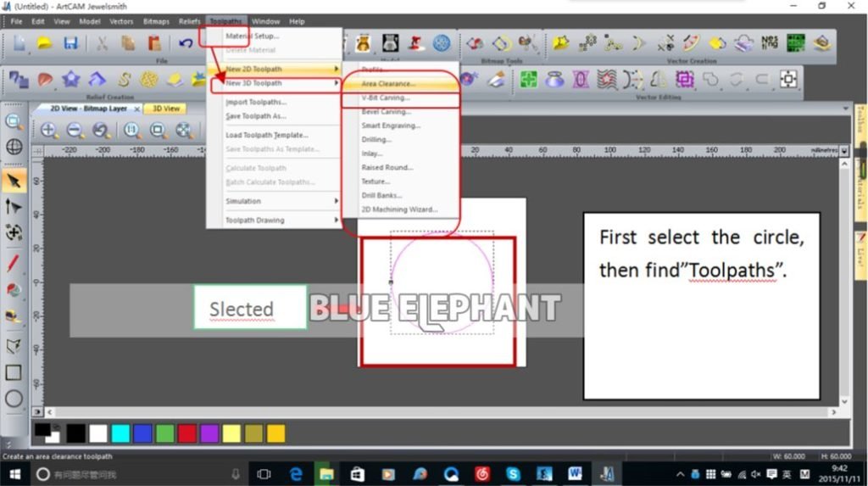868x486 pixels.
Task: Click the Centre in Page alignment icon
Action: coord(789,79)
